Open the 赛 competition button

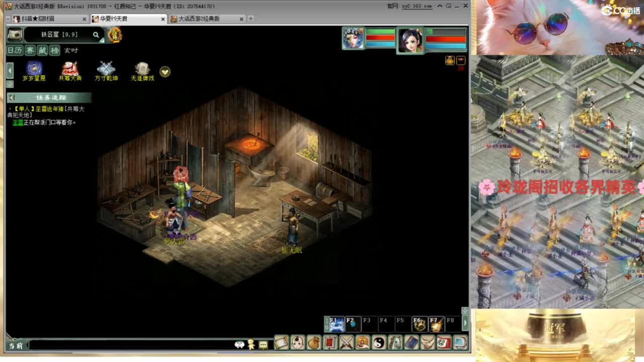pos(30,50)
